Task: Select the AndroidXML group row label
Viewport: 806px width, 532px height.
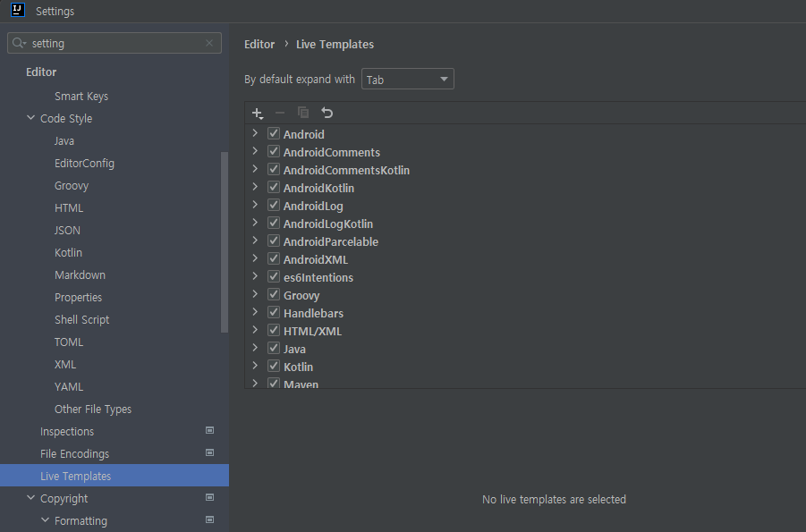Action: pyautogui.click(x=316, y=259)
